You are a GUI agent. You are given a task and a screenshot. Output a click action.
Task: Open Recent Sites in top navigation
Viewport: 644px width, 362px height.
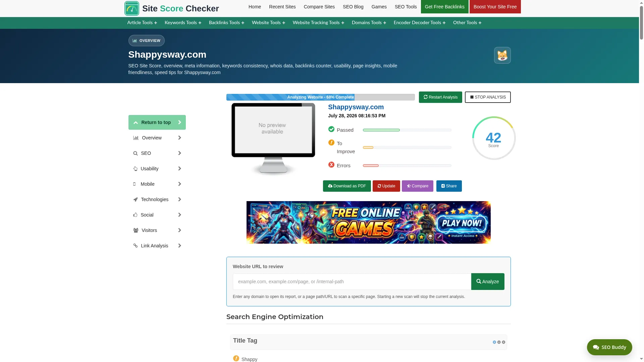pos(282,7)
